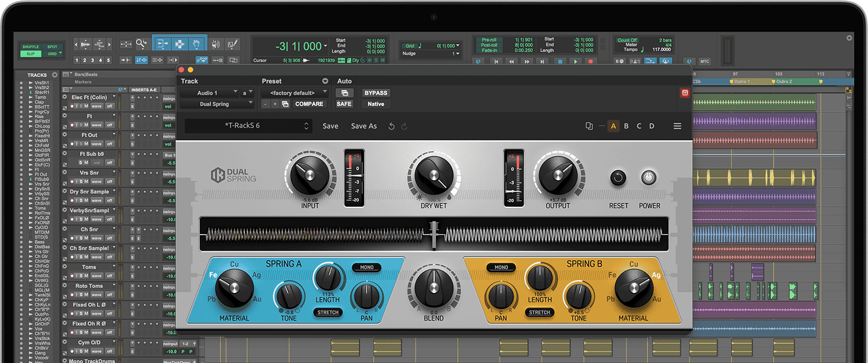Viewport: 868px width, 363px height.
Task: Select the Grabber hand tool
Action: click(196, 44)
